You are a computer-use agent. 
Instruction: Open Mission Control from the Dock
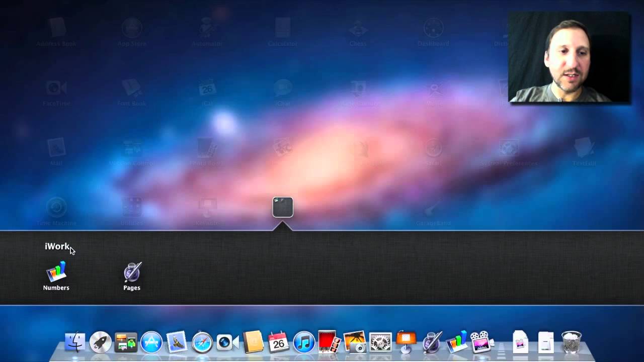126,342
